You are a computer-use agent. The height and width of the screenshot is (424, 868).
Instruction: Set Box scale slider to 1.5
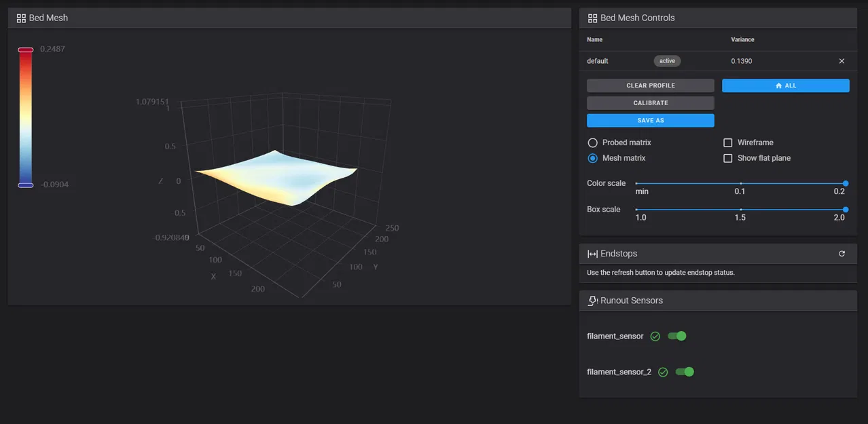[740, 210]
